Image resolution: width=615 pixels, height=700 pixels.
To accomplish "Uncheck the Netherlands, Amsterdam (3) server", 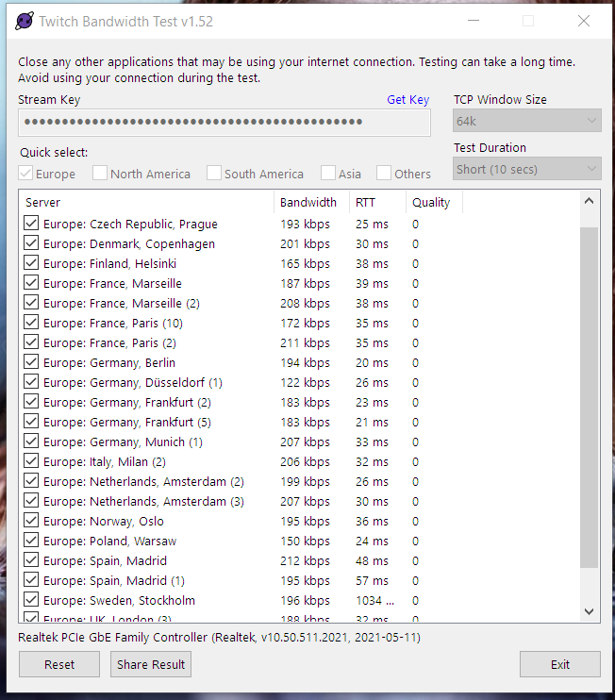I will coord(31,500).
